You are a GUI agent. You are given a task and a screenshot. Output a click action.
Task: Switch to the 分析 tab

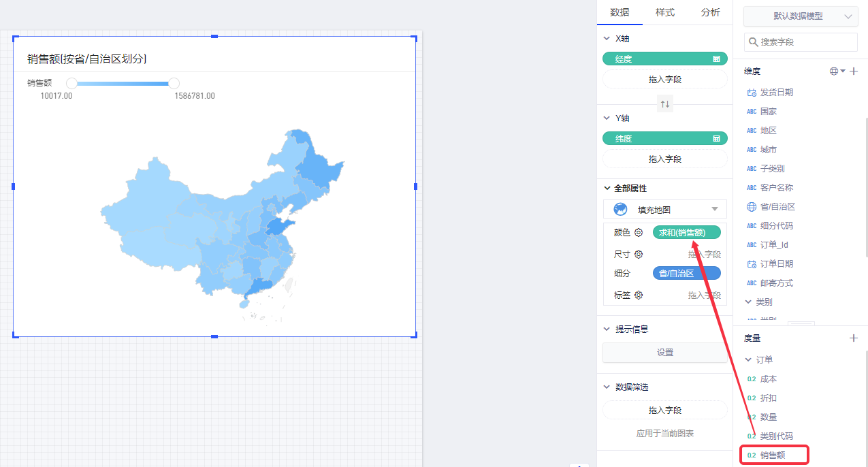[710, 12]
